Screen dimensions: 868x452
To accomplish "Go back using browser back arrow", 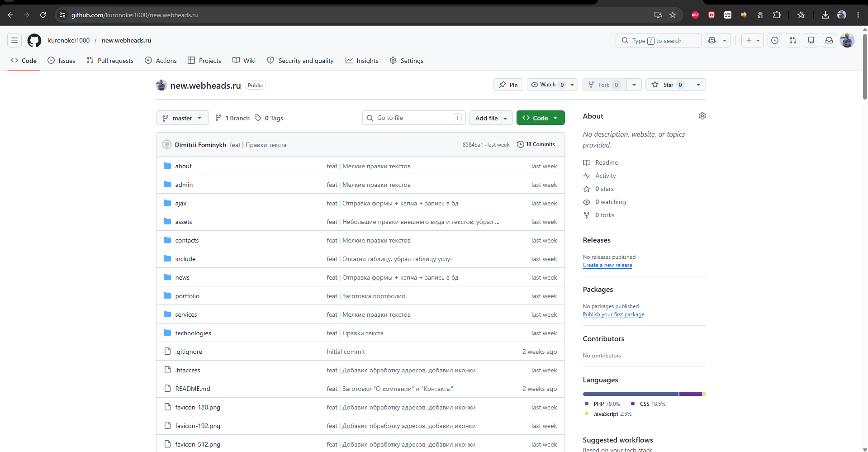I will (10, 15).
